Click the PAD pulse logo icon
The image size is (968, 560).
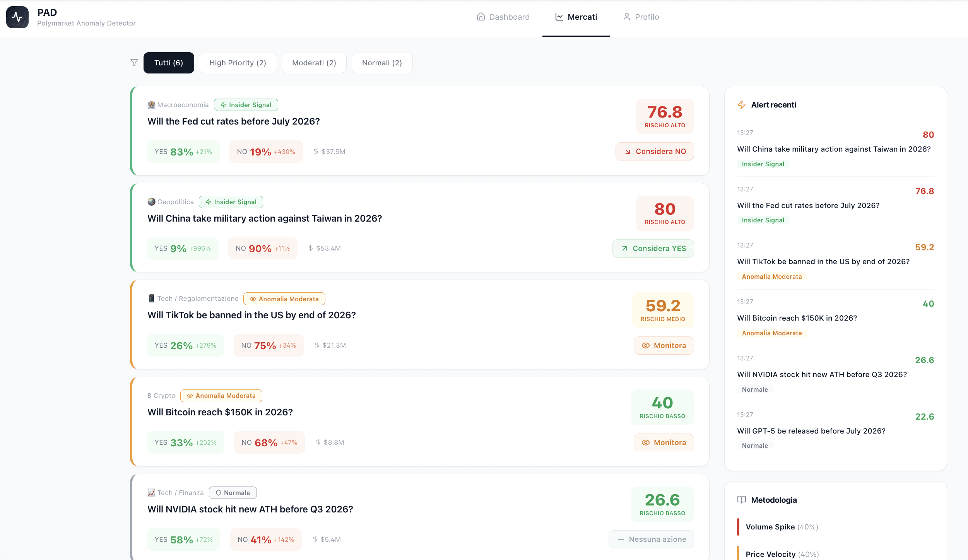pos(17,17)
